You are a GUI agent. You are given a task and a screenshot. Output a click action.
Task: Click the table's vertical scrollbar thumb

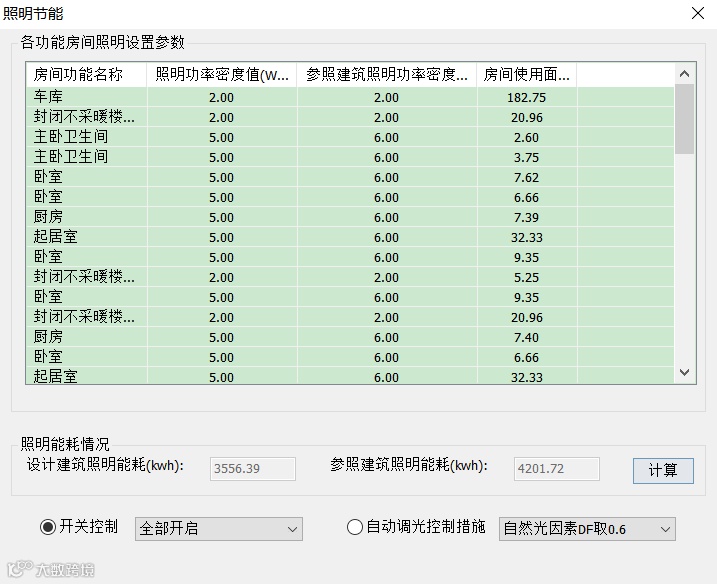pos(685,119)
